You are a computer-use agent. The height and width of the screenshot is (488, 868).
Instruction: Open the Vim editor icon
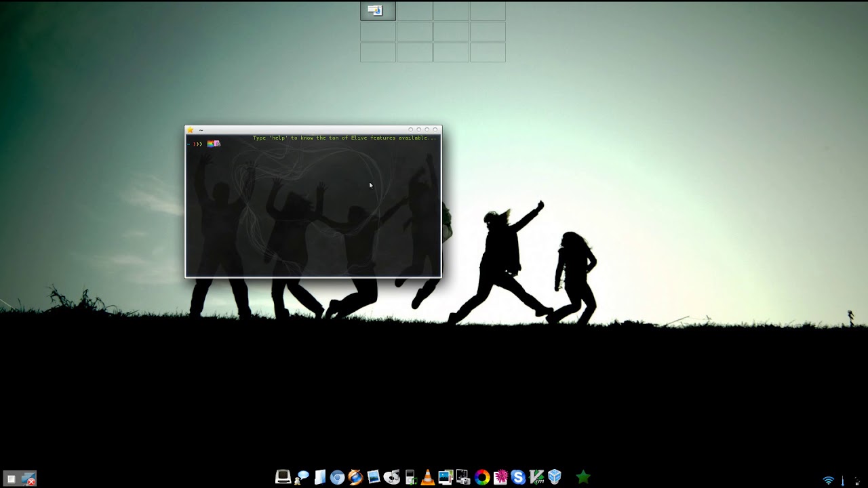pyautogui.click(x=536, y=477)
